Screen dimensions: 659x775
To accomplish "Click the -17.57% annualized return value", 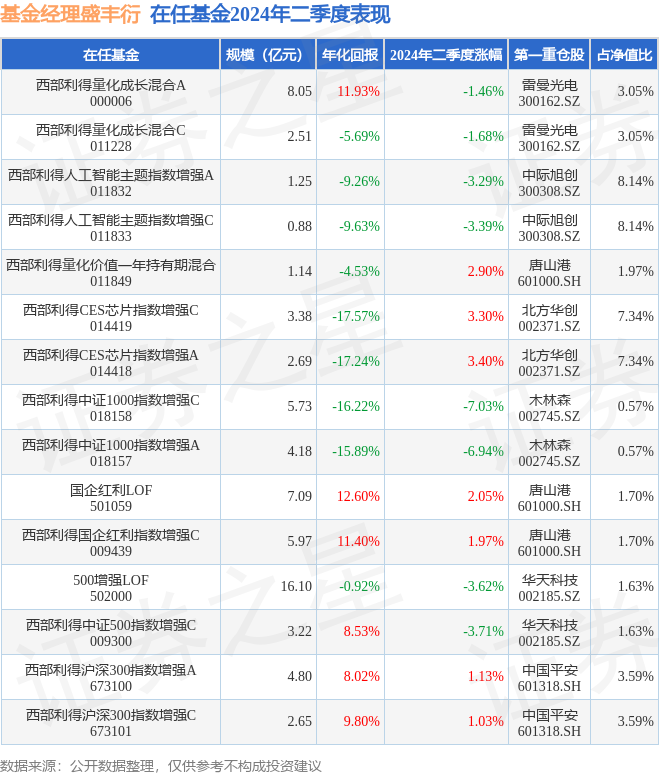I will [x=356, y=316].
